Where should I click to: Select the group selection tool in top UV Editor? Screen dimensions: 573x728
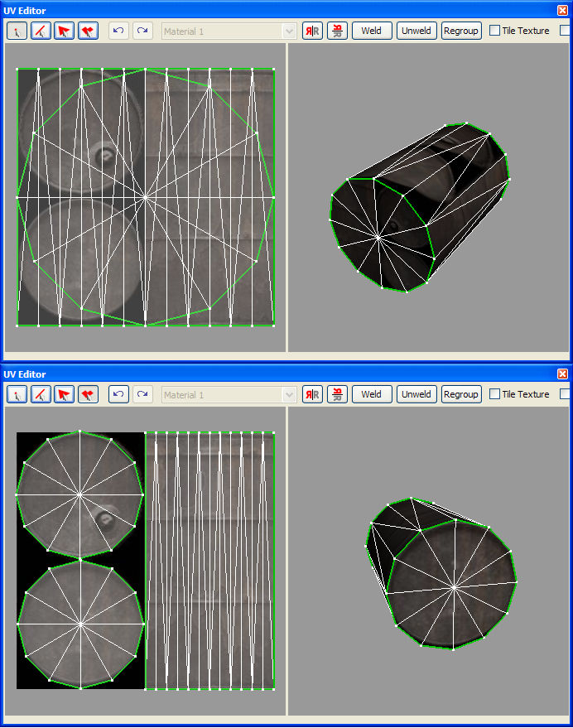[88, 31]
